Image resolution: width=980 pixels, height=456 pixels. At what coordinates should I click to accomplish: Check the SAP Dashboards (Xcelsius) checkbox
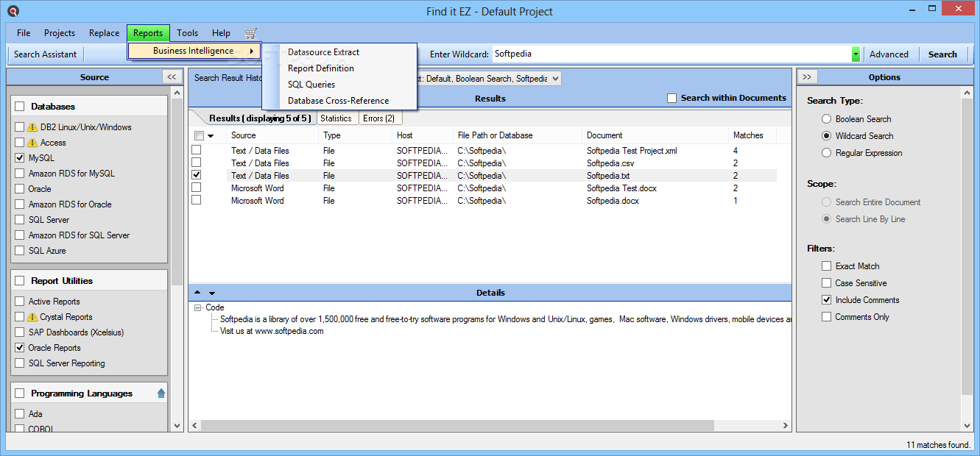point(20,332)
